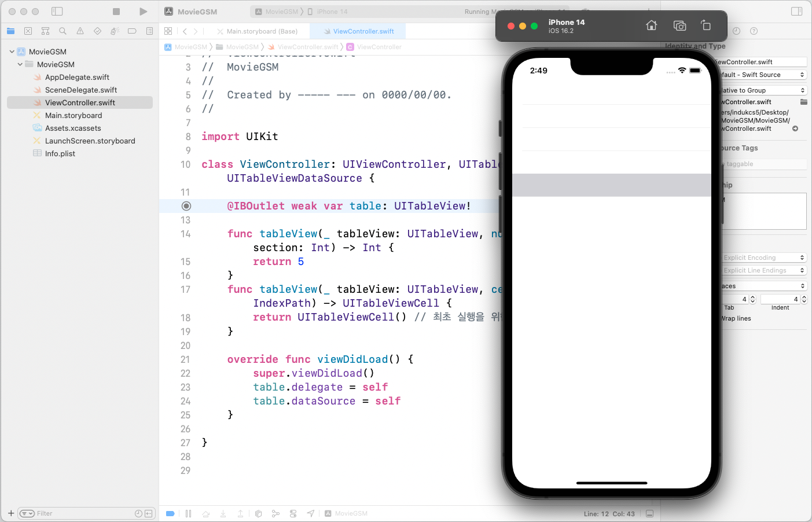Open the Find navigator magnifier
The image size is (812, 522).
point(63,31)
